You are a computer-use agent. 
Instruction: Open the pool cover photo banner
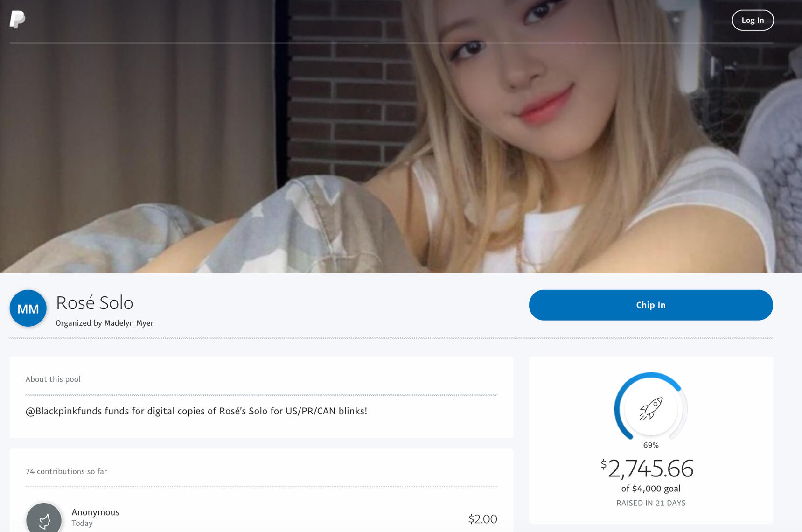pos(401,154)
